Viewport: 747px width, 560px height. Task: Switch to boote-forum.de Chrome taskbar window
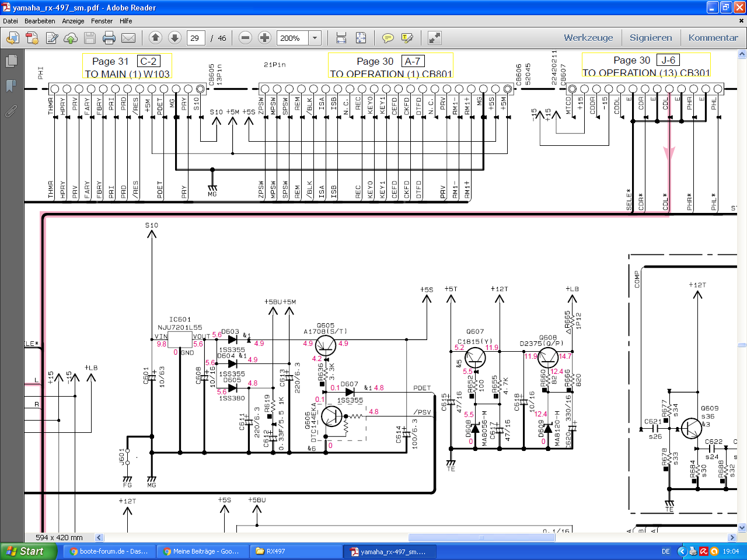click(110, 551)
